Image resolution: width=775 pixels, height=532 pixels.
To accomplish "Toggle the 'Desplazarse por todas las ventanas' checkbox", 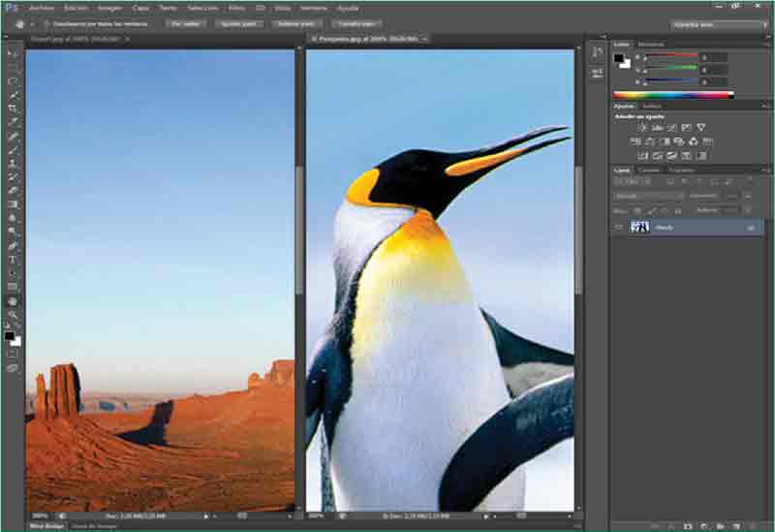I will coord(46,22).
